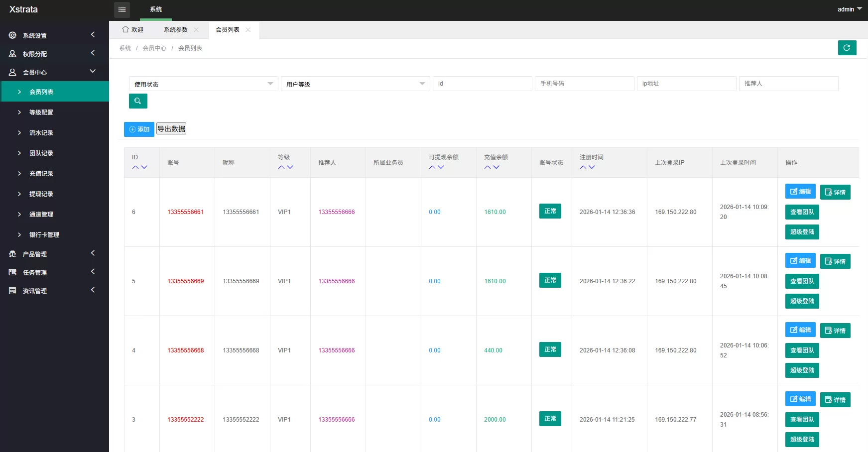The height and width of the screenshot is (452, 868).
Task: Switch to the 欢迎 tab
Action: [x=133, y=30]
